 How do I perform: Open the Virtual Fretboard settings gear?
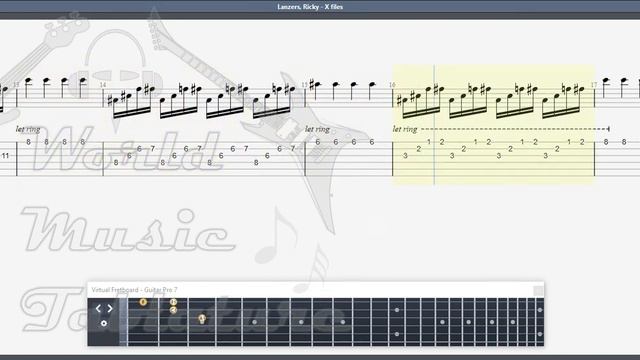[x=104, y=323]
